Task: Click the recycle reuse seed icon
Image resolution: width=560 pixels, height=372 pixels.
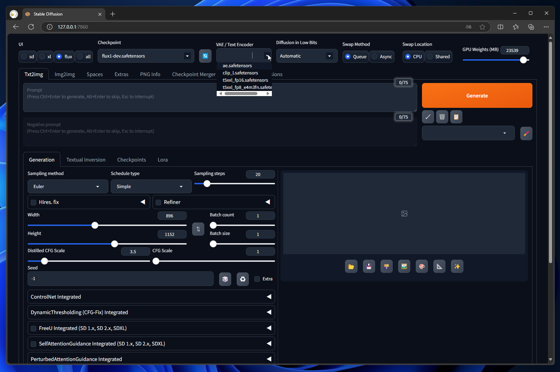Action: (243, 279)
